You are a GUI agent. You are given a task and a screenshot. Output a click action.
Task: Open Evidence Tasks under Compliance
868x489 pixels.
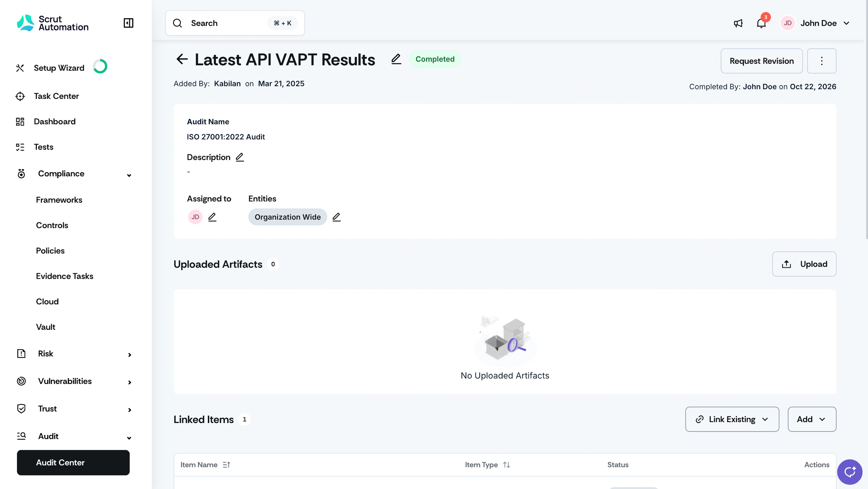tap(64, 276)
